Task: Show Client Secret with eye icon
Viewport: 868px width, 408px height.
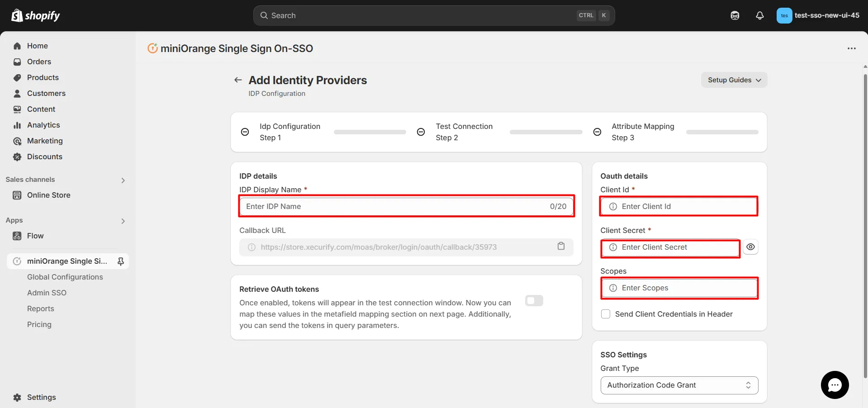Action: (x=750, y=247)
